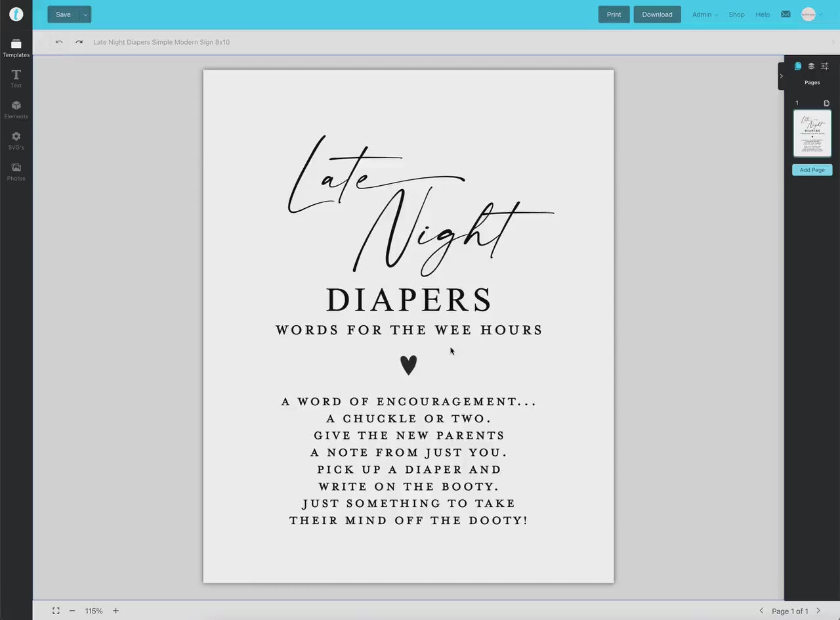
Task: Click the 'Page 1 of 1' indicator
Action: tap(789, 611)
